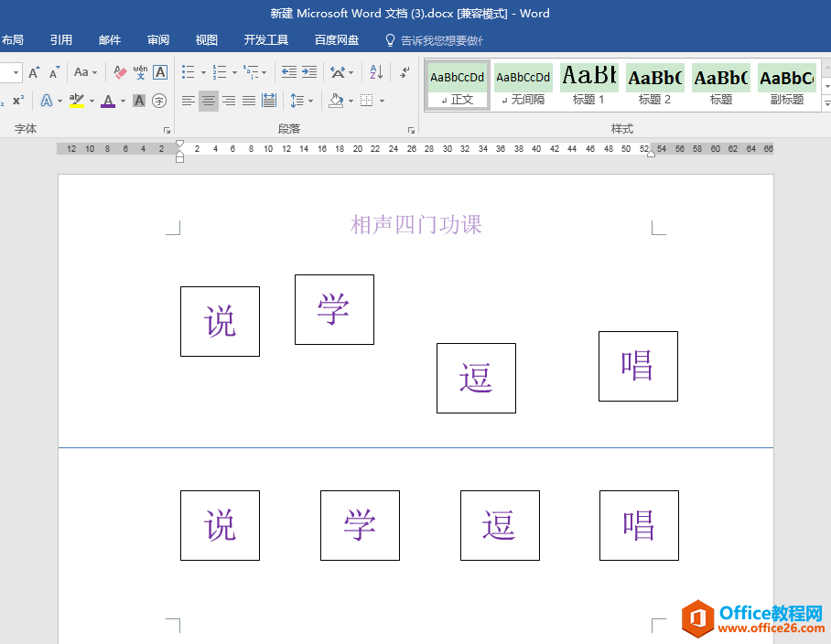Clear all formatting with eraser icon
This screenshot has height=644, width=831.
pyautogui.click(x=120, y=72)
